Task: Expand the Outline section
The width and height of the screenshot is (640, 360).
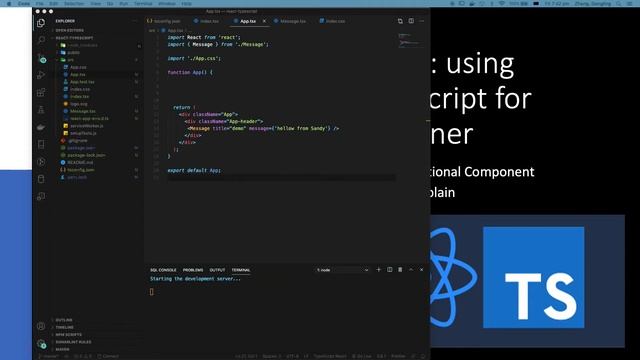Action: [x=64, y=320]
